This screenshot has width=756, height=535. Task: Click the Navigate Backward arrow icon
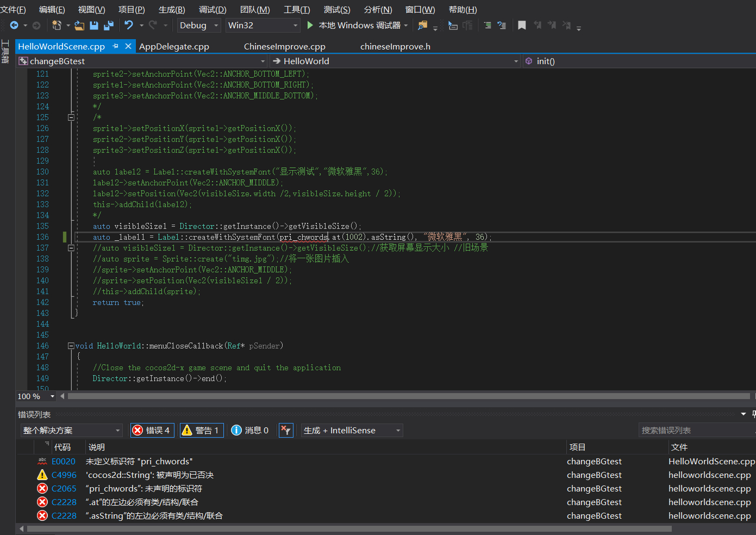tap(14, 26)
